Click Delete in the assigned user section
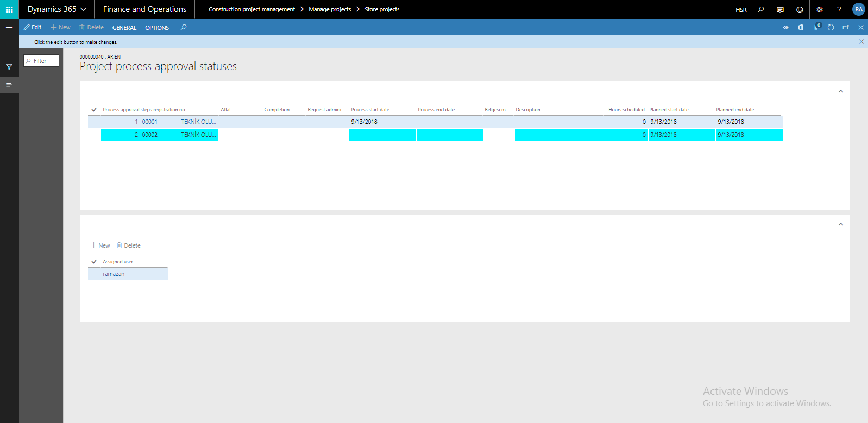This screenshot has height=423, width=868. pos(129,245)
